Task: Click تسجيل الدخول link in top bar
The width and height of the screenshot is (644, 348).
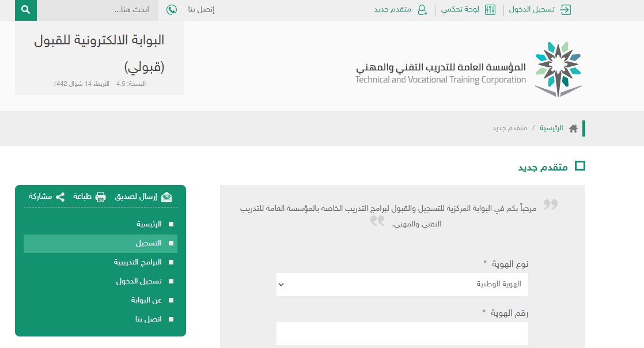Action: tap(532, 9)
